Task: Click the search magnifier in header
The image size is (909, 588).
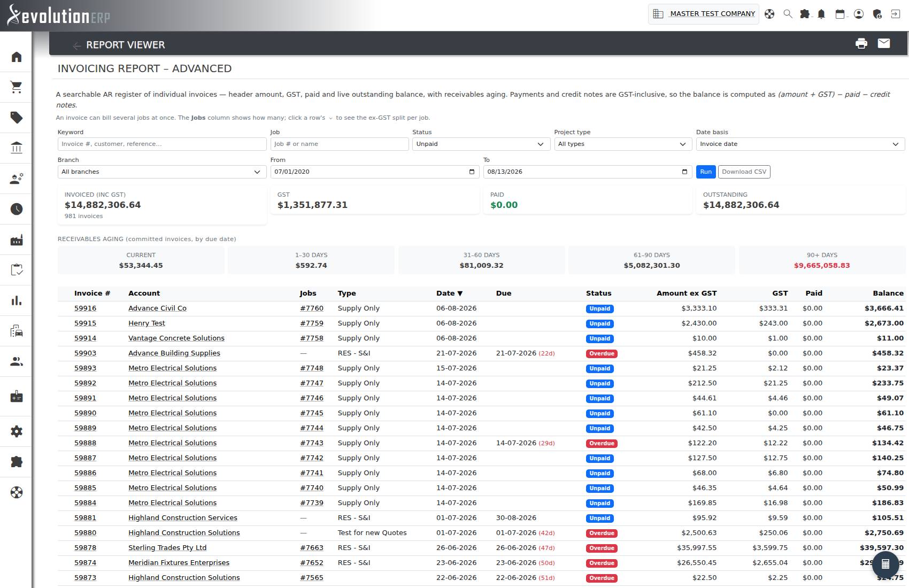Action: pyautogui.click(x=788, y=14)
